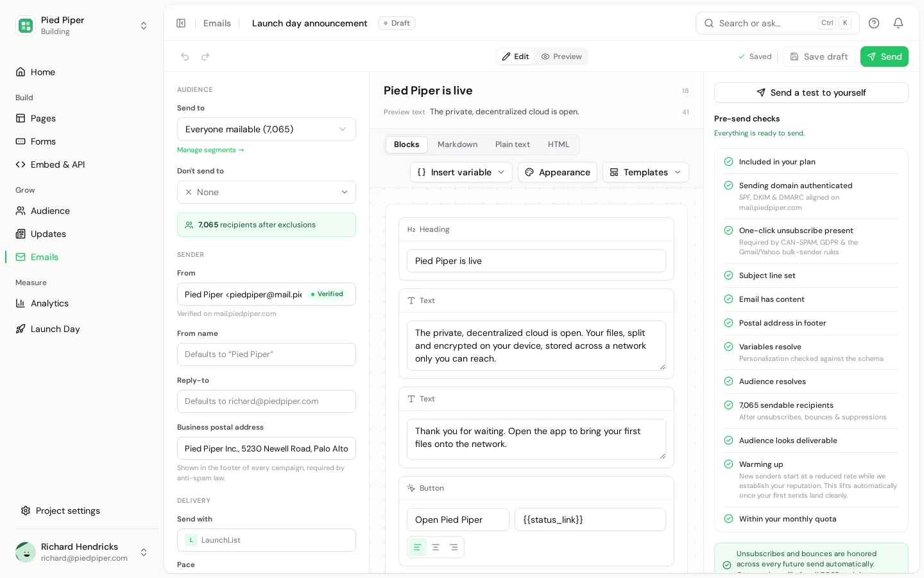Go to Emails breadcrumb
Image resolution: width=924 pixels, height=578 pixels.
point(217,23)
